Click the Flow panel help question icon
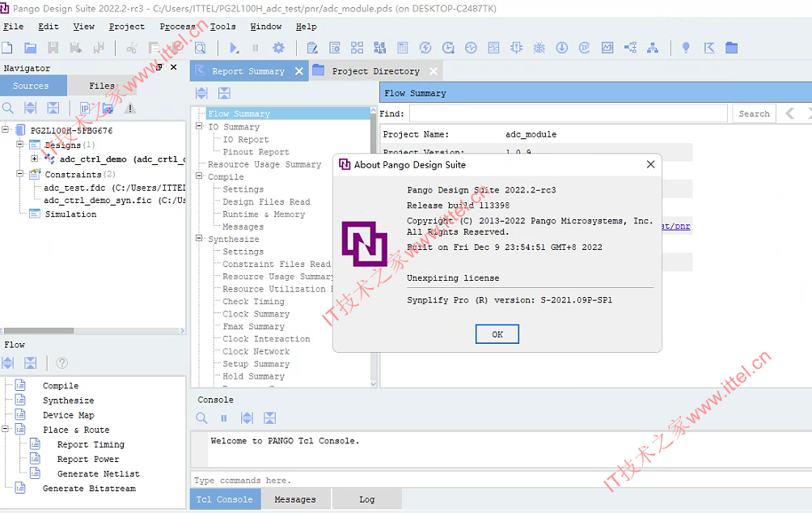This screenshot has width=812, height=513. click(x=61, y=363)
